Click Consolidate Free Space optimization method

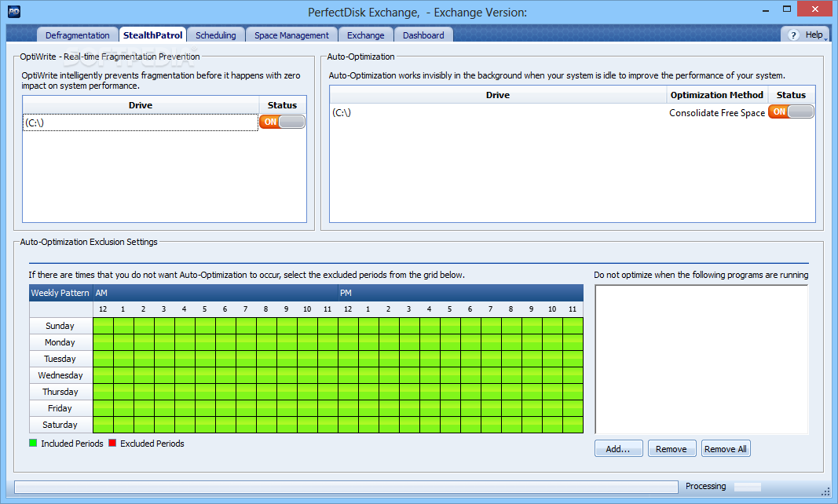pos(717,113)
